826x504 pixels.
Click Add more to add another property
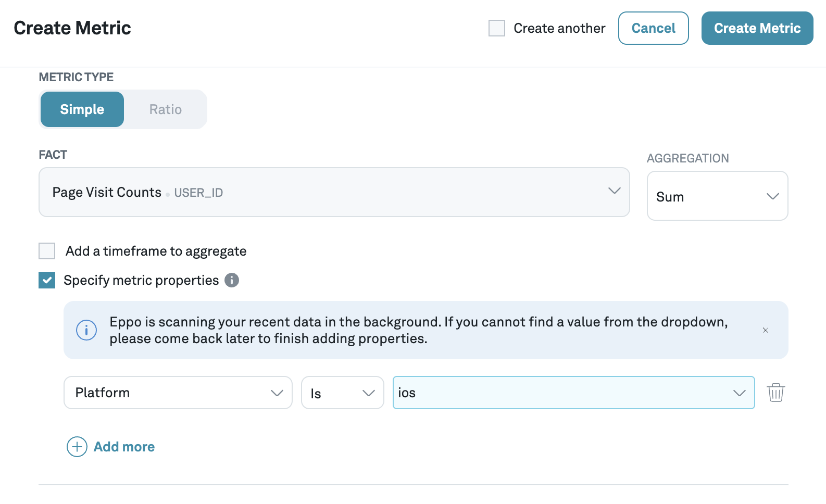(124, 447)
